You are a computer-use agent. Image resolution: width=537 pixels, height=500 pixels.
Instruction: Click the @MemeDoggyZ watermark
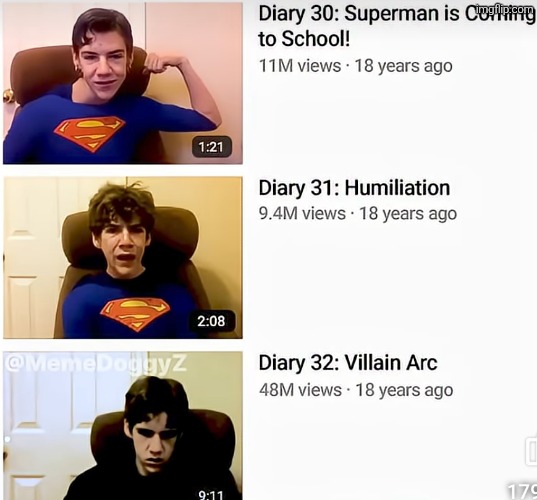point(96,363)
